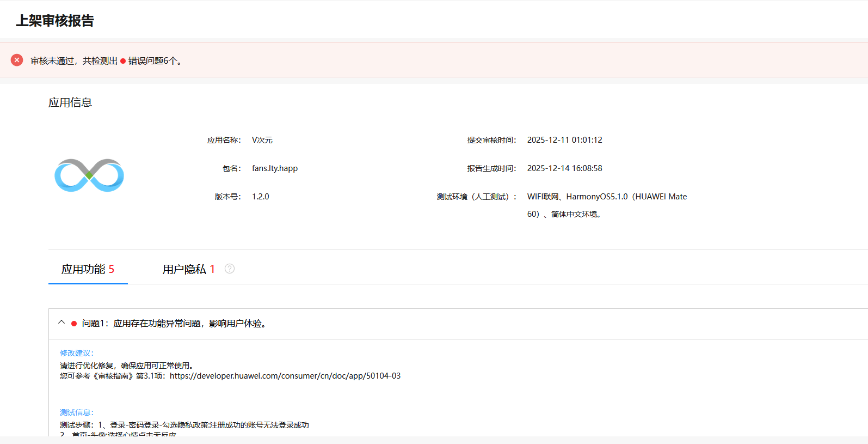This screenshot has height=444, width=868.
Task: Click the red dot before 问题1
Action: pyautogui.click(x=74, y=324)
